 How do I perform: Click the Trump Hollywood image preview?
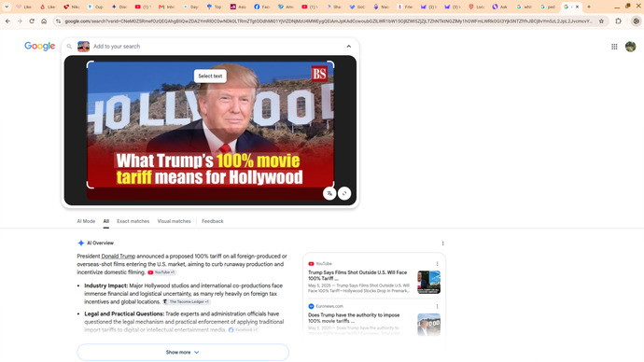coord(210,125)
